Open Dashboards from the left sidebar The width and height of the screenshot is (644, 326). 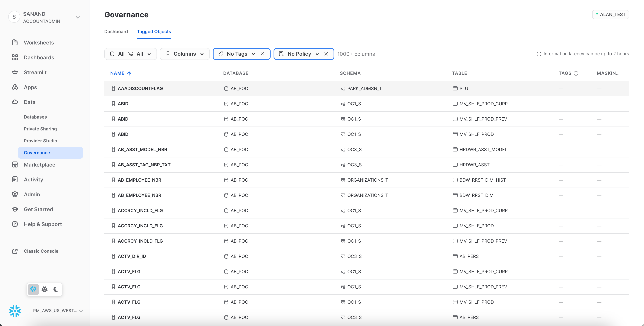39,57
